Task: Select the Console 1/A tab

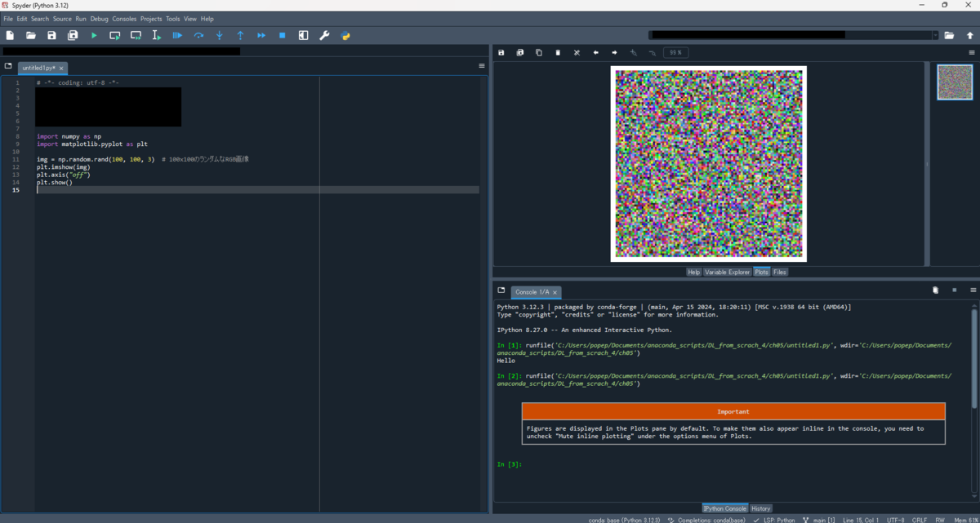Action: click(532, 291)
